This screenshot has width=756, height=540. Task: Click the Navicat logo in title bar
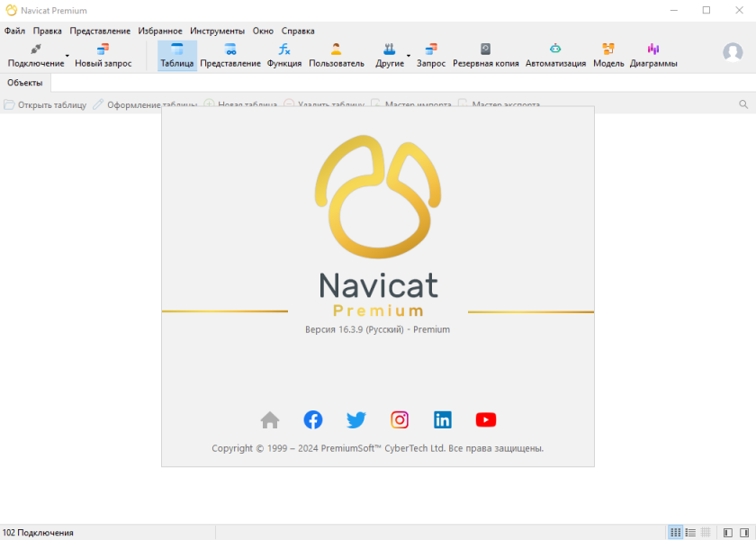point(11,10)
